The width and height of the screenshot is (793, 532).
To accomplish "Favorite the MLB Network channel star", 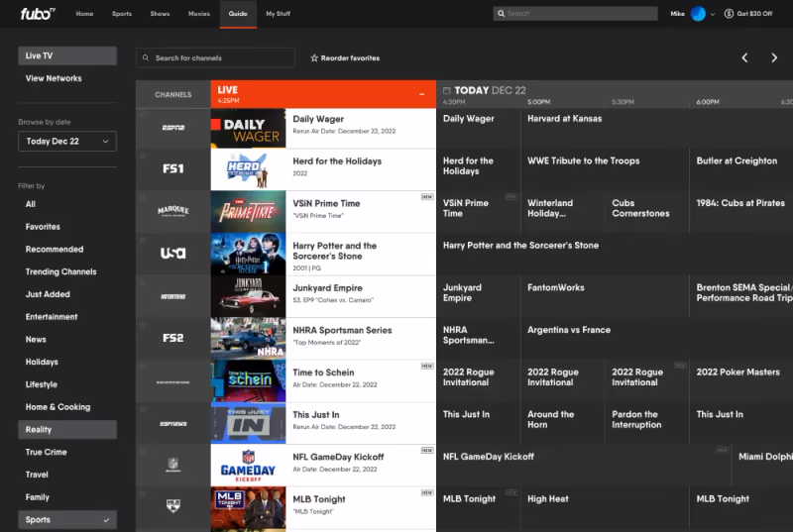I will pos(143,494).
